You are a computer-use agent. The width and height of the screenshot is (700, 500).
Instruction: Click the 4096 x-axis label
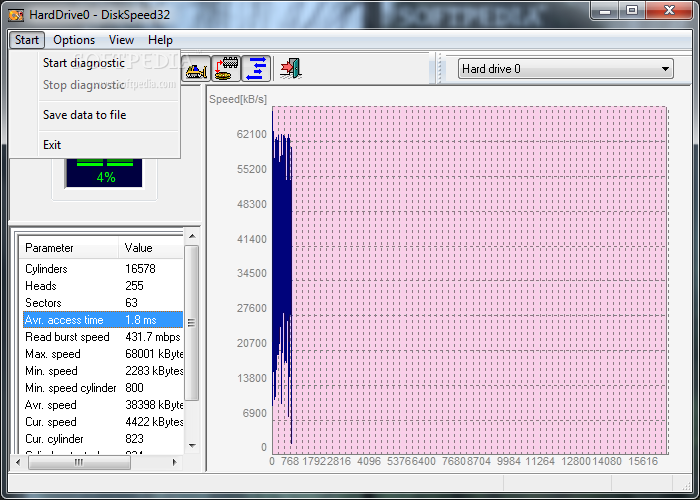[369, 461]
